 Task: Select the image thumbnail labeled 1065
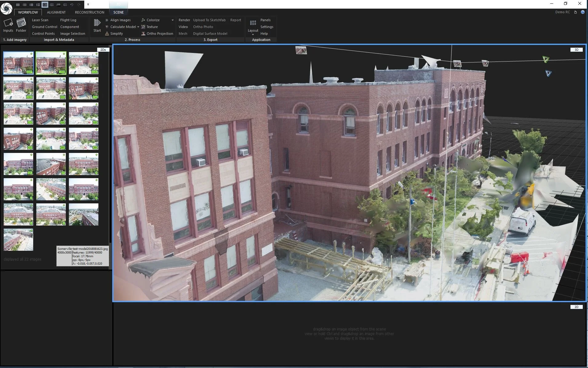tap(18, 88)
